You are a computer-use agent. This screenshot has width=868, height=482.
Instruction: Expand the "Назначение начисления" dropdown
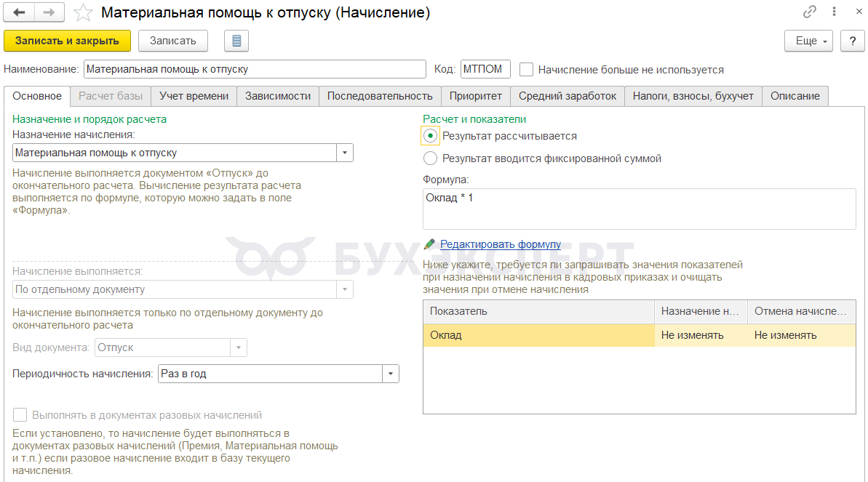click(344, 153)
